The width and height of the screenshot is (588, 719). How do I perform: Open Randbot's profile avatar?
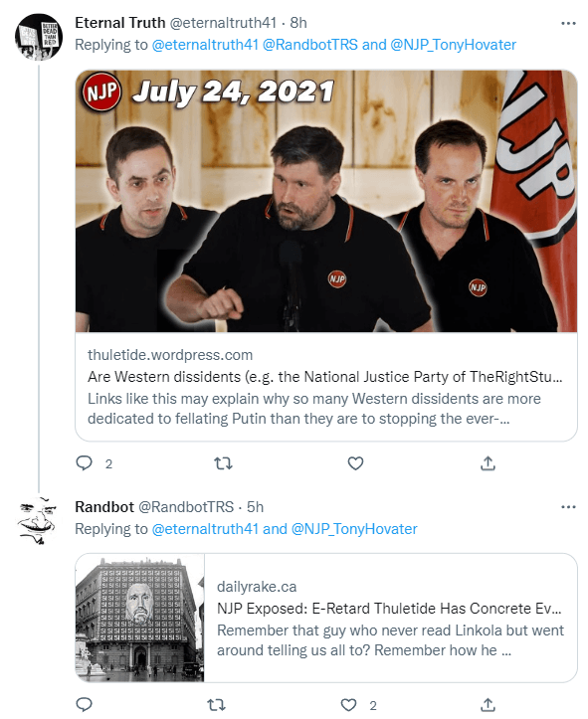(39, 521)
